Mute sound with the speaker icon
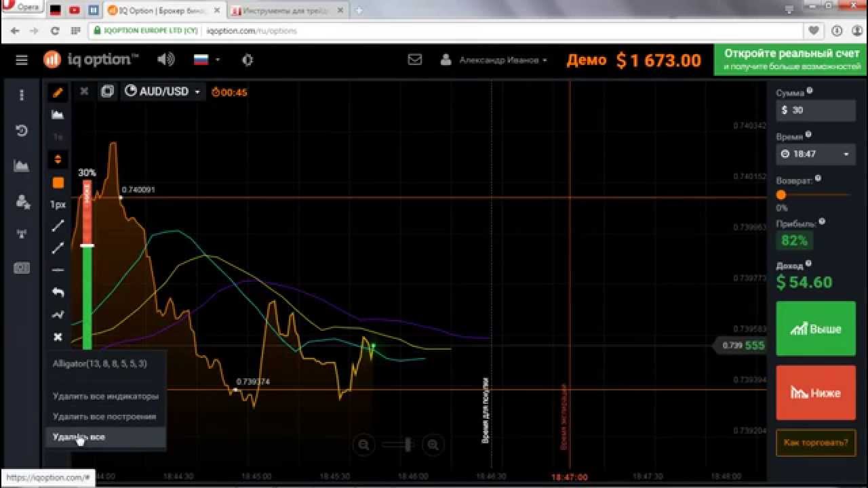Screen dimensions: 868x488 tap(165, 60)
